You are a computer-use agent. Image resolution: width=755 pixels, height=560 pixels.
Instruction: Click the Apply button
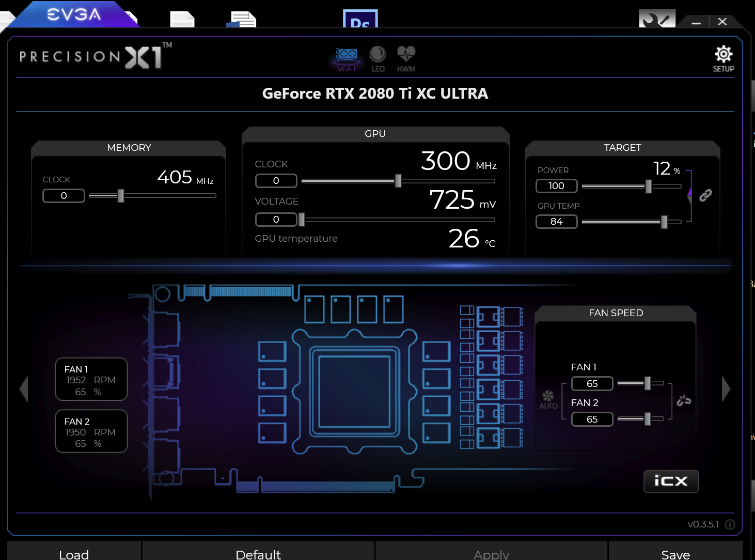coord(492,552)
